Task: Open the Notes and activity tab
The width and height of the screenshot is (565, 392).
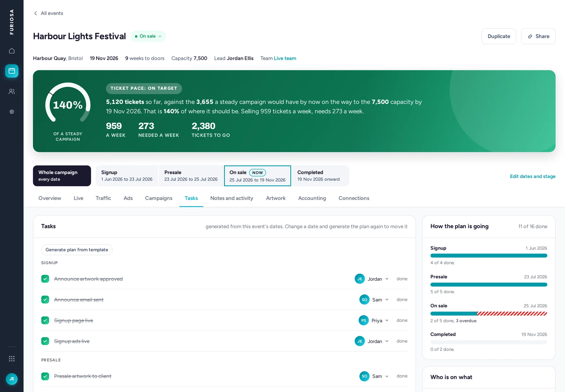Action: point(232,198)
